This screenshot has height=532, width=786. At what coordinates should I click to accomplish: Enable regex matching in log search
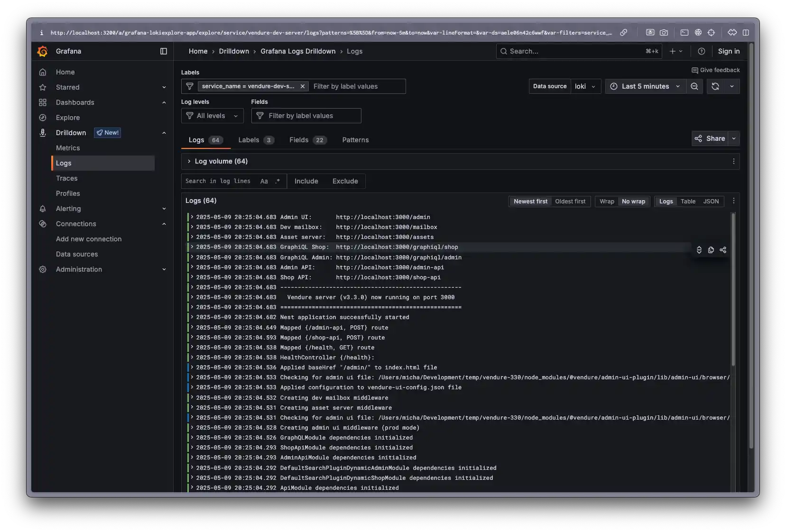click(278, 181)
